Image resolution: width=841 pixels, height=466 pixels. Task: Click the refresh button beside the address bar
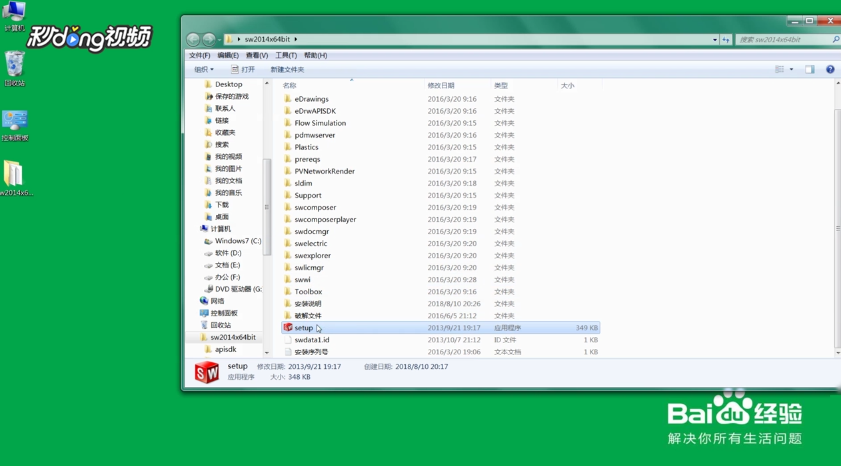pos(726,40)
